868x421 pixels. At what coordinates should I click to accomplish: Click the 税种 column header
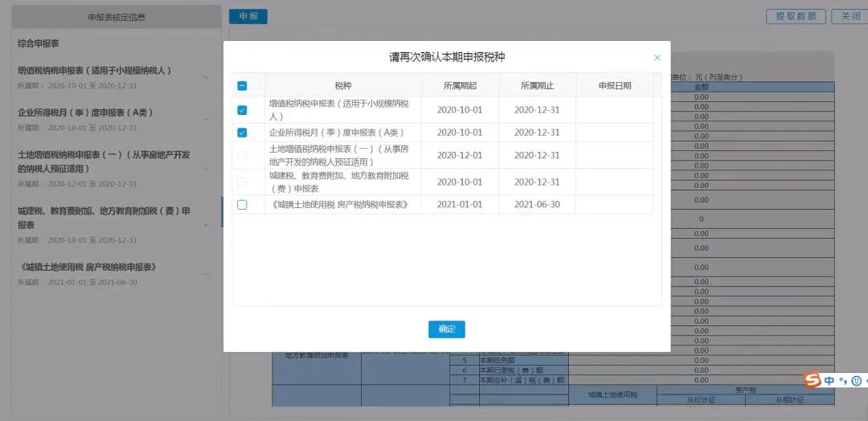(343, 86)
